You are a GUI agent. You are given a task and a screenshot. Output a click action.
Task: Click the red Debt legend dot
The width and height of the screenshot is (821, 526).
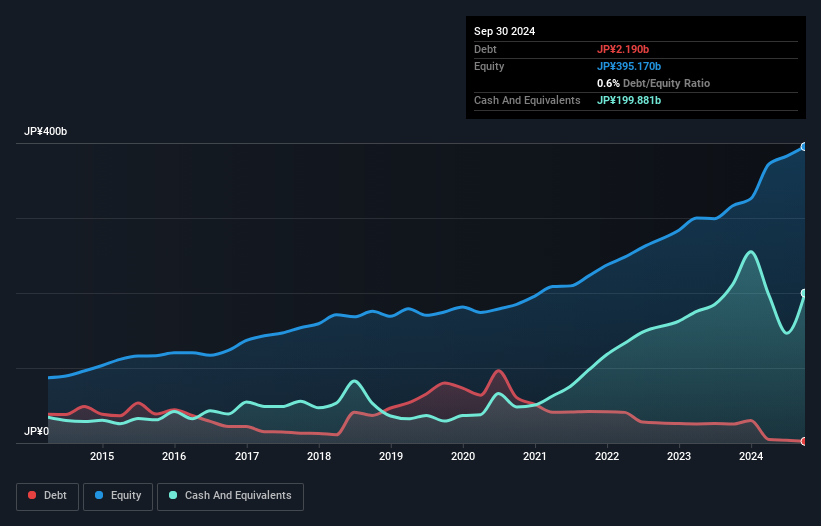click(x=32, y=495)
